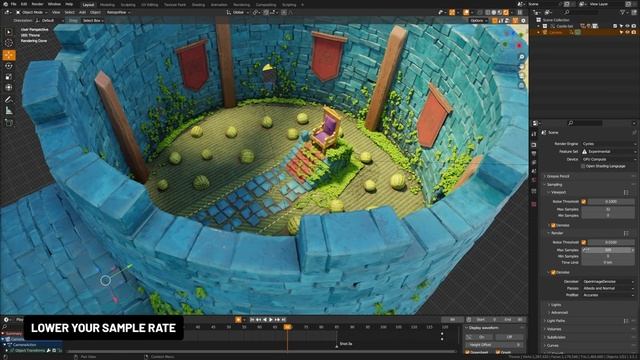Click the RetopoFlow header button

(118, 12)
